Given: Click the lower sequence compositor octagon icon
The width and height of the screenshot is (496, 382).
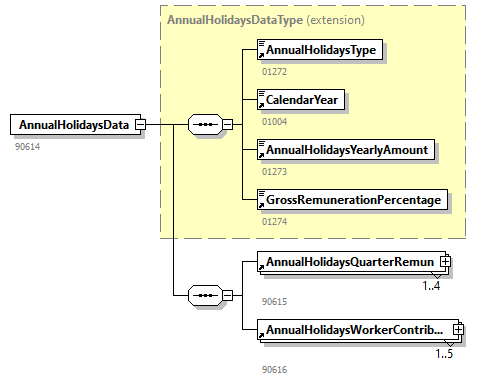Looking at the screenshot, I should (x=205, y=295).
